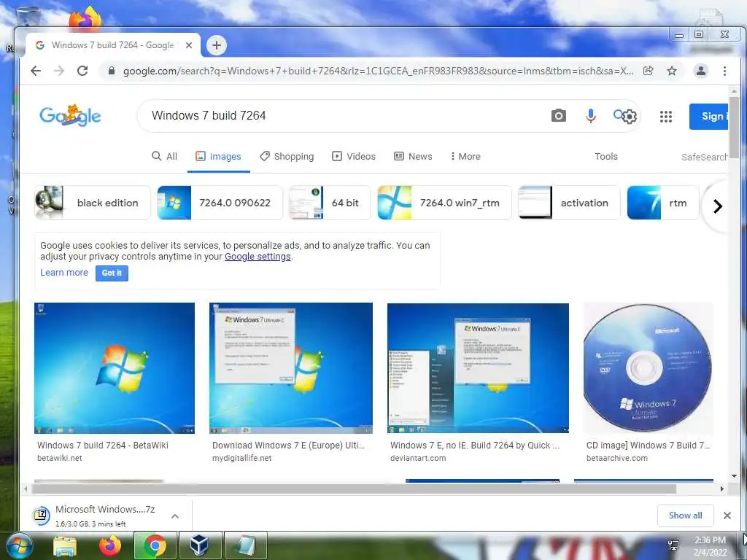Click the network tray icon
Image resolution: width=747 pixels, height=560 pixels.
pyautogui.click(x=673, y=545)
